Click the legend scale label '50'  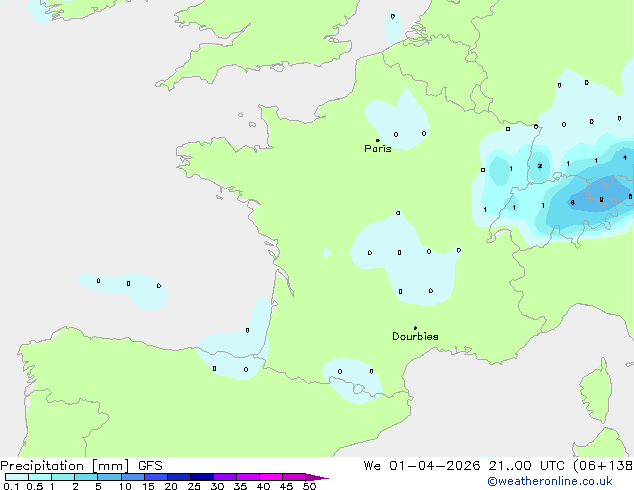pyautogui.click(x=309, y=486)
